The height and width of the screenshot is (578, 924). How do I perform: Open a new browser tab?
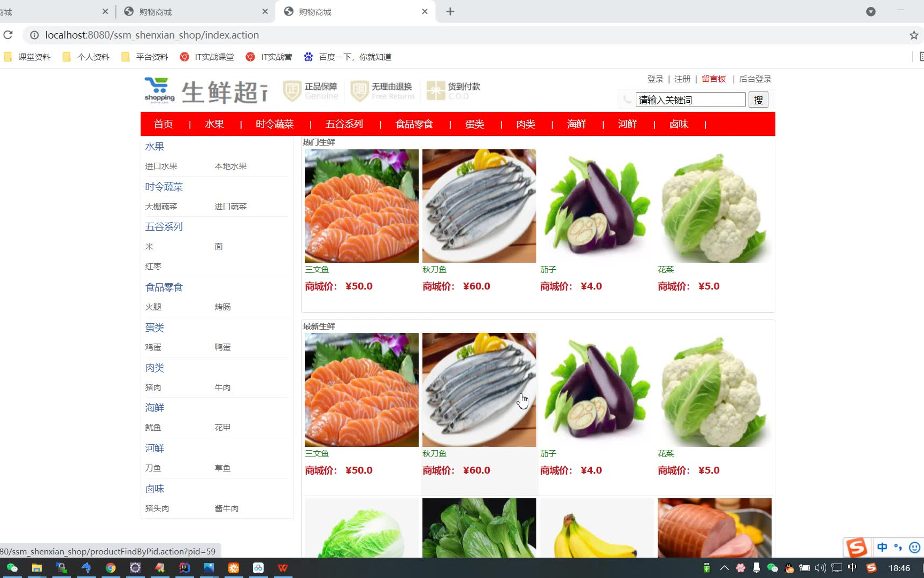tap(450, 11)
